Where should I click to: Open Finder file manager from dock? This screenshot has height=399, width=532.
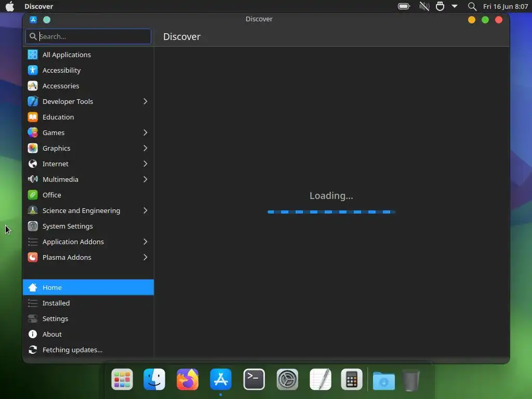point(154,379)
